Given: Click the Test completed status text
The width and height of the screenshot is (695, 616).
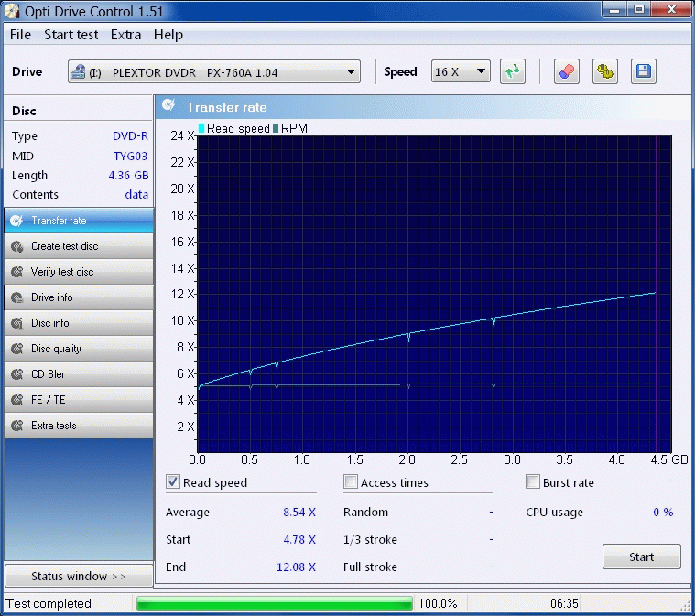Looking at the screenshot, I should click(x=49, y=603).
